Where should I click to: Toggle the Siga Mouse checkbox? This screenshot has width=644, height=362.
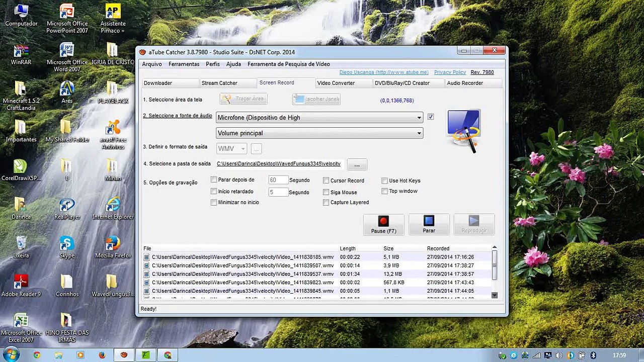326,192
